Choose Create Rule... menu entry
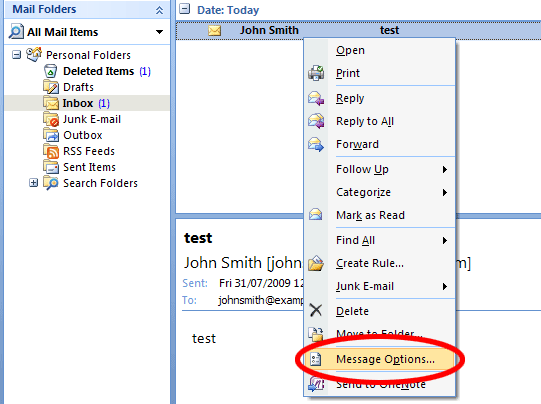Screen dimensions: 541x404 (x=380, y=263)
